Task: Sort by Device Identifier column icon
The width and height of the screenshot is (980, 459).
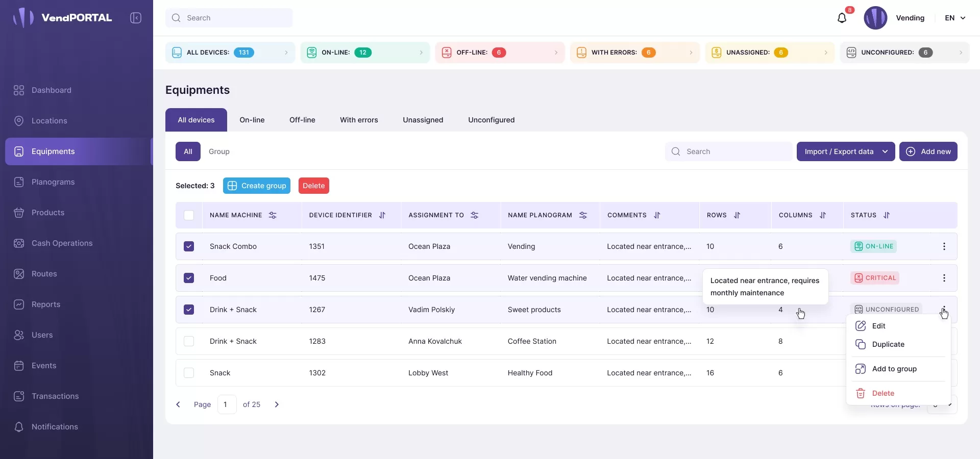Action: click(x=382, y=215)
